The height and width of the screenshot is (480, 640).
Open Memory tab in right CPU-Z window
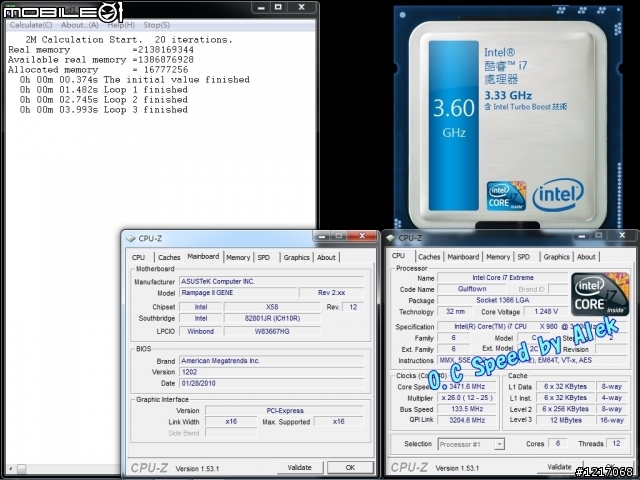[498, 257]
